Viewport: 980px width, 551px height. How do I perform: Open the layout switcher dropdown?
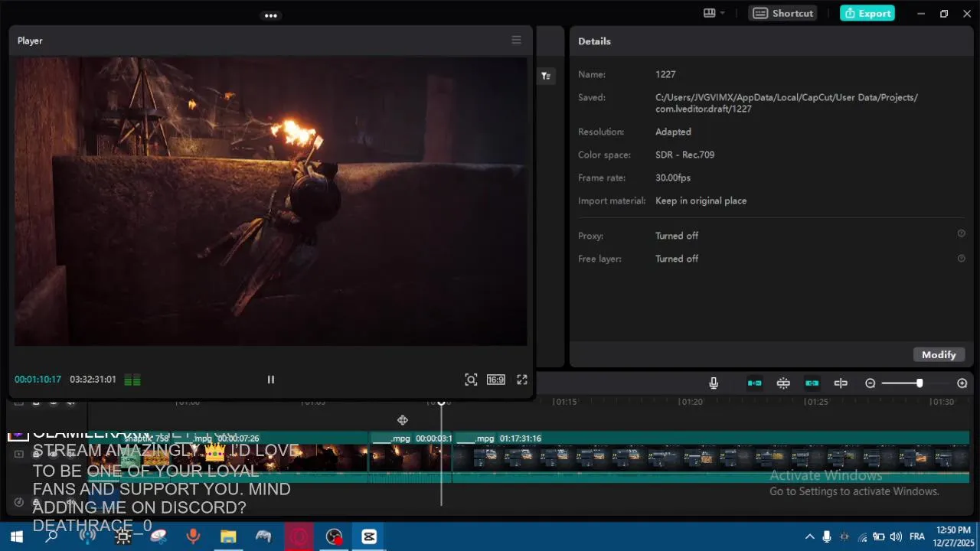tap(714, 13)
